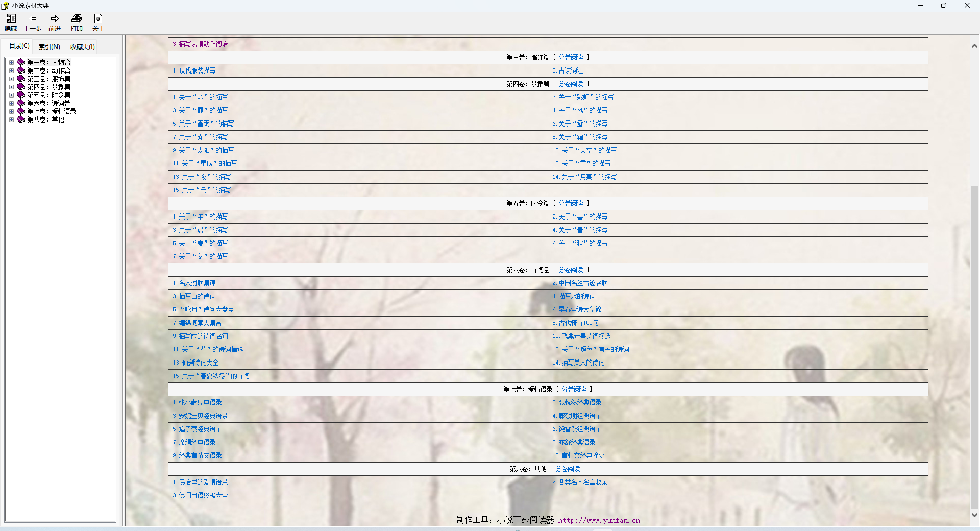Open the 关于 (About) toolbar icon
Image resolution: width=980 pixels, height=531 pixels.
[x=99, y=19]
